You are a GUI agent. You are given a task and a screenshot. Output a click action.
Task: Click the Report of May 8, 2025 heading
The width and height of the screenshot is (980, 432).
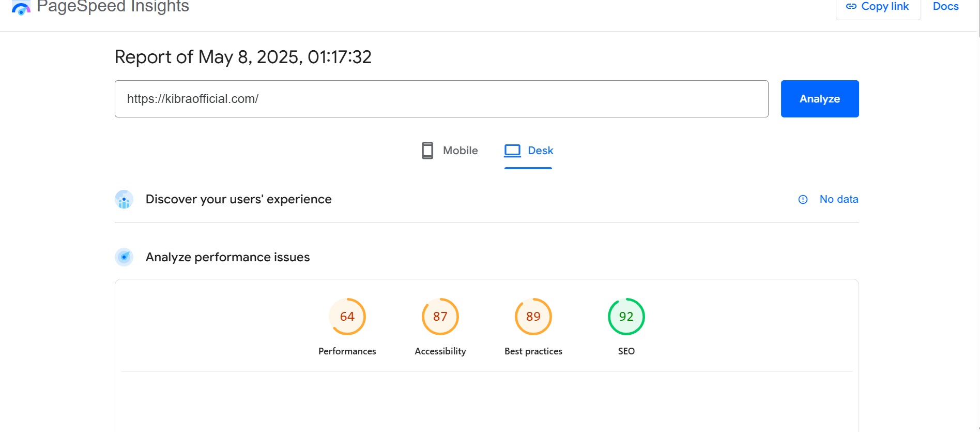click(243, 57)
